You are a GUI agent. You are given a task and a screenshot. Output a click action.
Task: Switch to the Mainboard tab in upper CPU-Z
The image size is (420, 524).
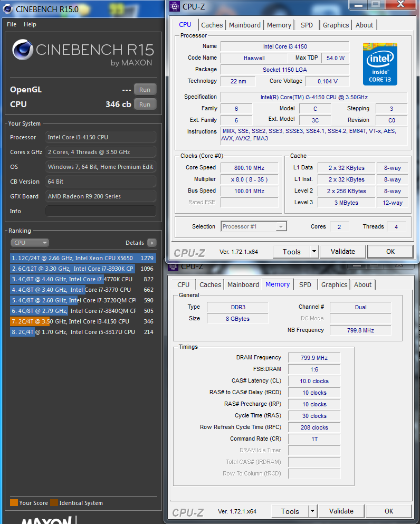click(x=245, y=25)
